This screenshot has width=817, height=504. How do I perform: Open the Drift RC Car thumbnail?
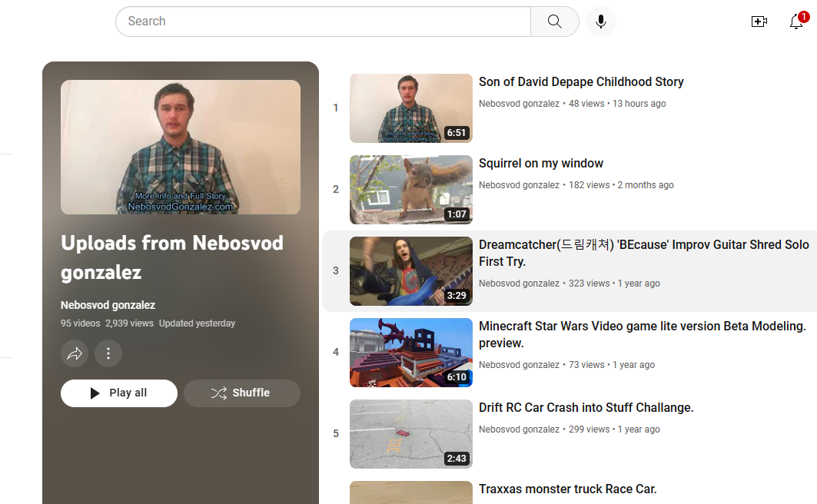tap(411, 434)
